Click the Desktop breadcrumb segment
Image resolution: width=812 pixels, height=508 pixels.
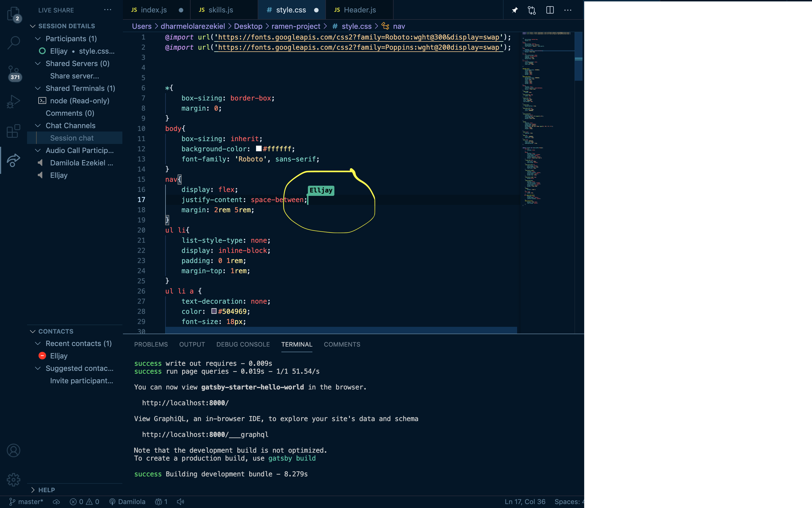248,26
